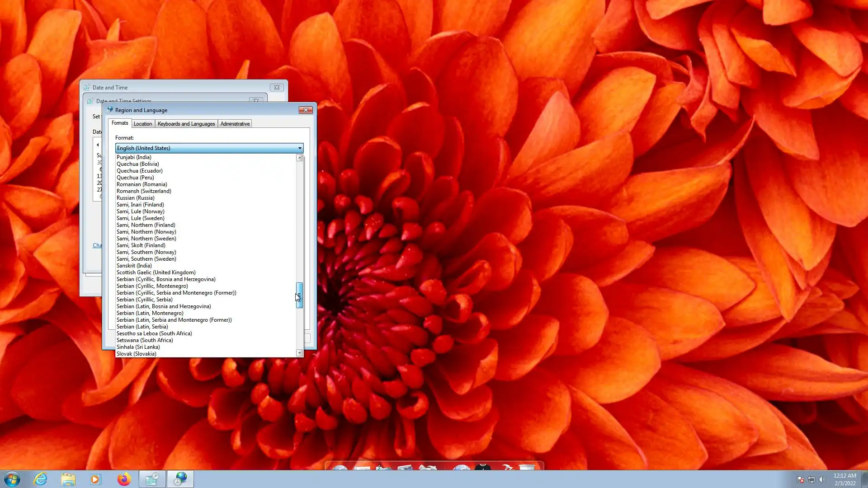This screenshot has height=488, width=868.
Task: Click the list's scroll-down arrow
Action: (x=299, y=353)
